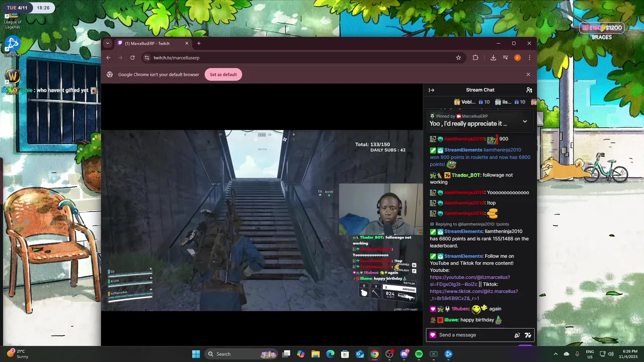Open the TikTok link in StreamElements message

[x=473, y=295]
